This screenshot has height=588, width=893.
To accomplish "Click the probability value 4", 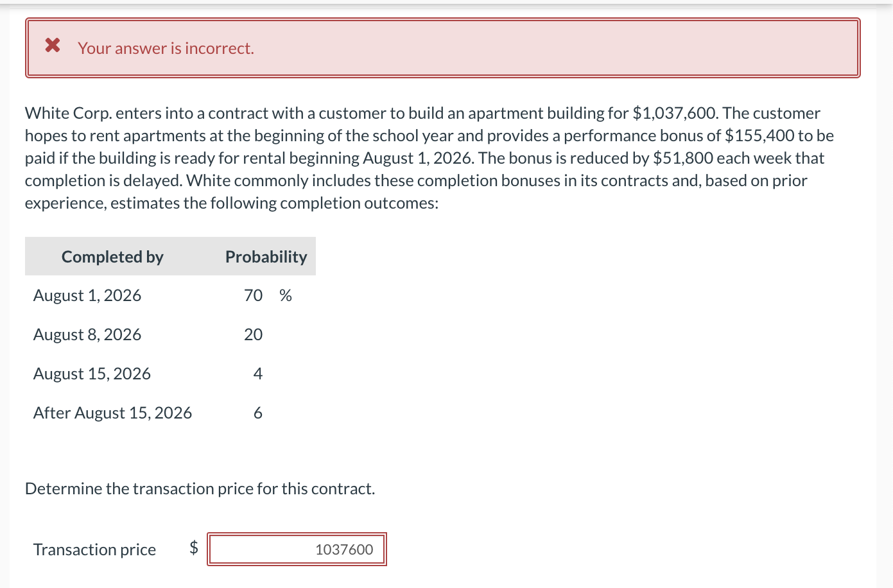I will point(257,373).
